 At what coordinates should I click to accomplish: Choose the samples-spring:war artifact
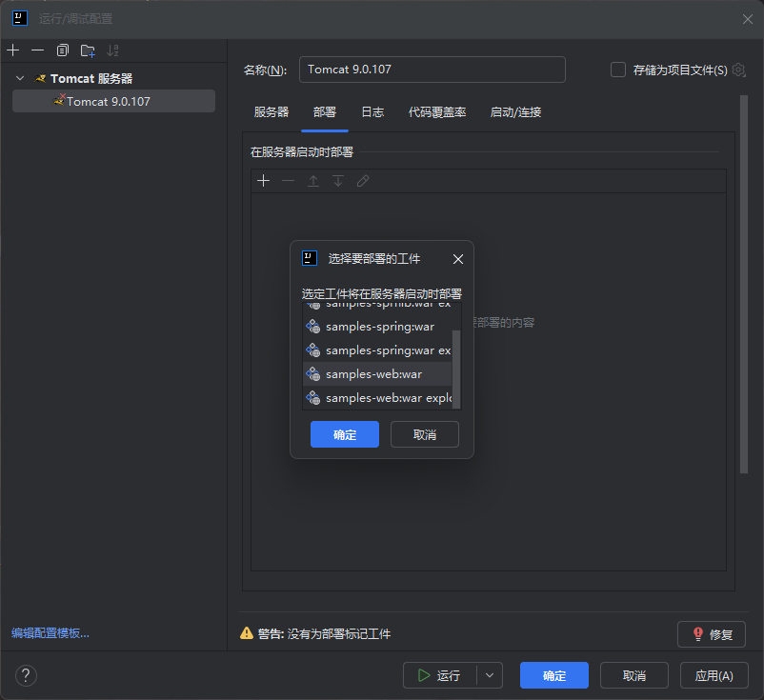(377, 327)
